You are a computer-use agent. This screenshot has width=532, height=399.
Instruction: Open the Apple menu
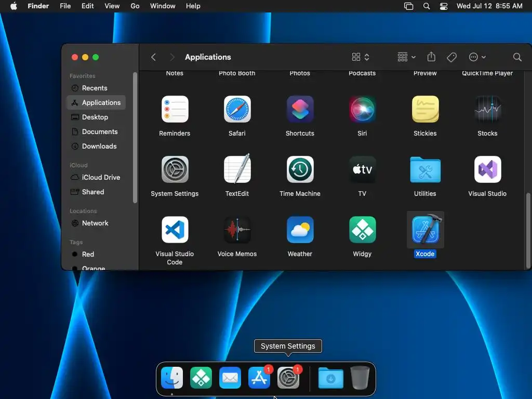pos(14,6)
